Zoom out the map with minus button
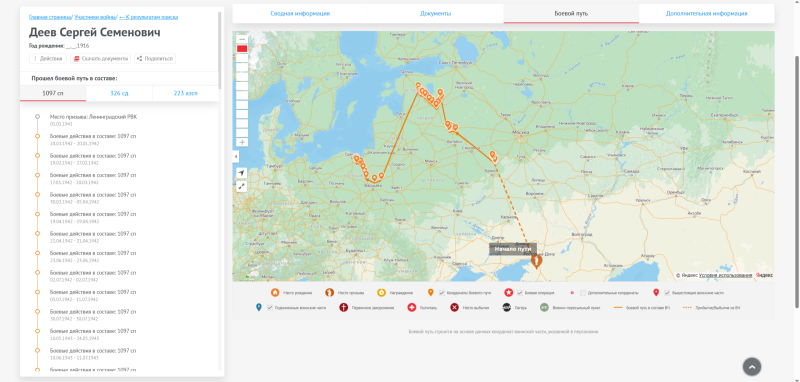Image resolution: width=800 pixels, height=382 pixels. (242, 39)
